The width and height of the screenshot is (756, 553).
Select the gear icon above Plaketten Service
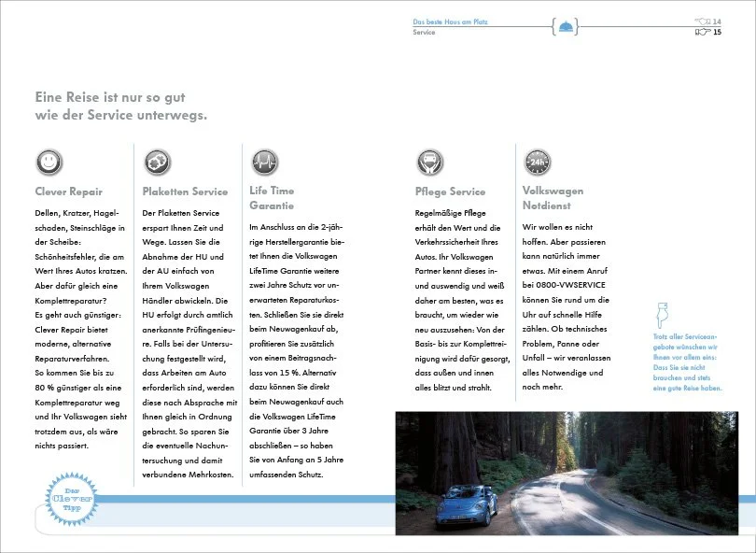coord(157,162)
